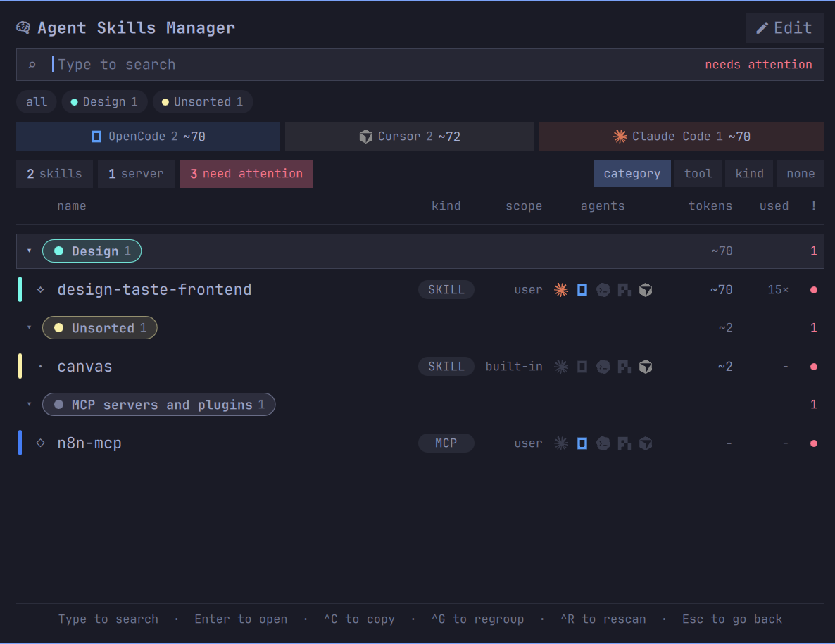This screenshot has height=644, width=835.
Task: Toggle Codex terminal-cloud agent for n8n-mcp
Action: click(x=603, y=443)
